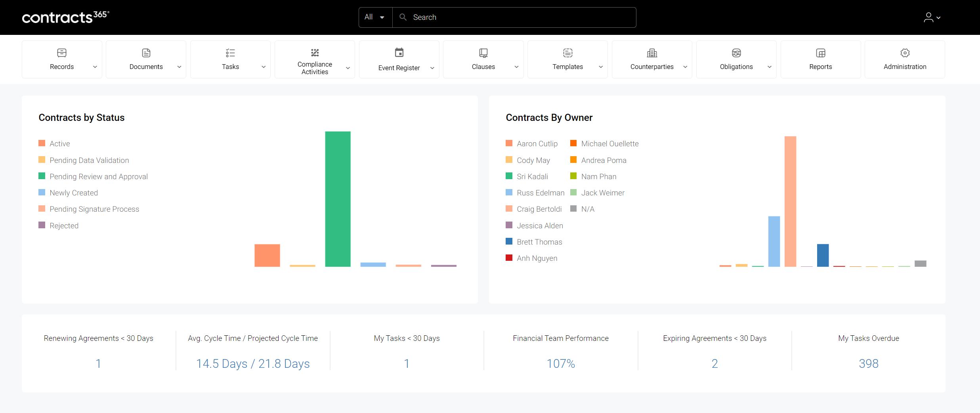Screen dimensions: 980x413
Task: Open Compliance Activities via its icon
Action: (x=314, y=53)
